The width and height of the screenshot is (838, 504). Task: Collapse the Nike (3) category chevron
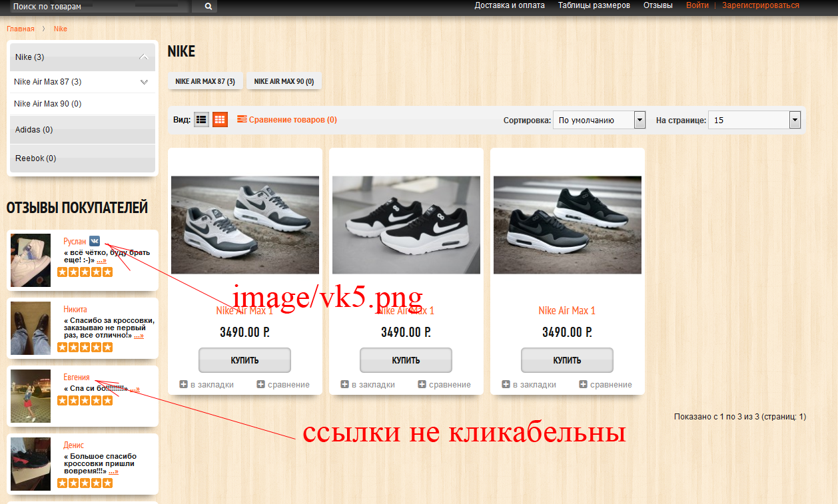point(144,57)
